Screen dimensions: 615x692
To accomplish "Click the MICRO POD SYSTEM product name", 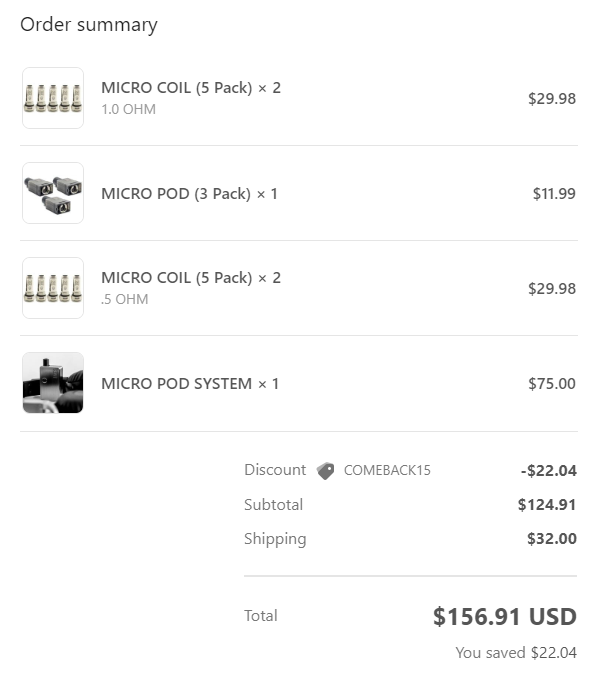I will click(x=190, y=383).
